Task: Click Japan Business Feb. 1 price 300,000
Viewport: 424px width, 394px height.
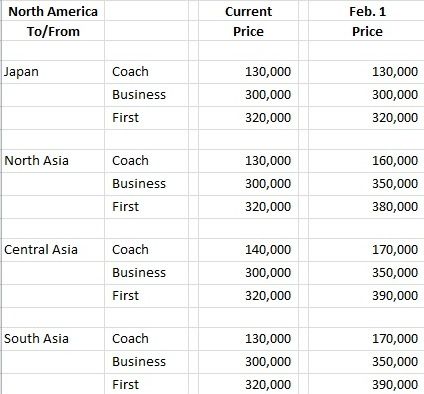Action: [x=367, y=95]
